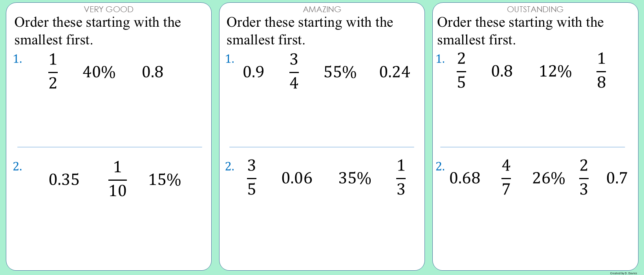The image size is (644, 275).
Task: Select 0.9 in the Amazing panel
Action: pyautogui.click(x=254, y=72)
